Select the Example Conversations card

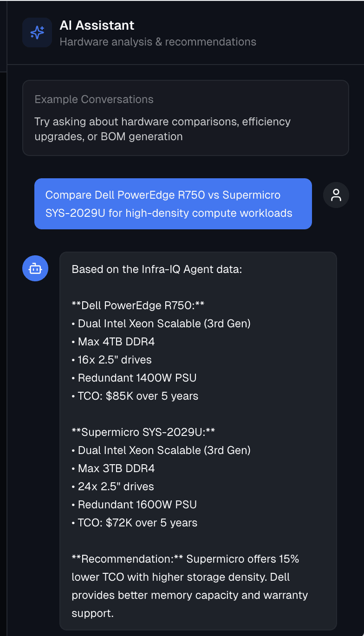coord(185,117)
